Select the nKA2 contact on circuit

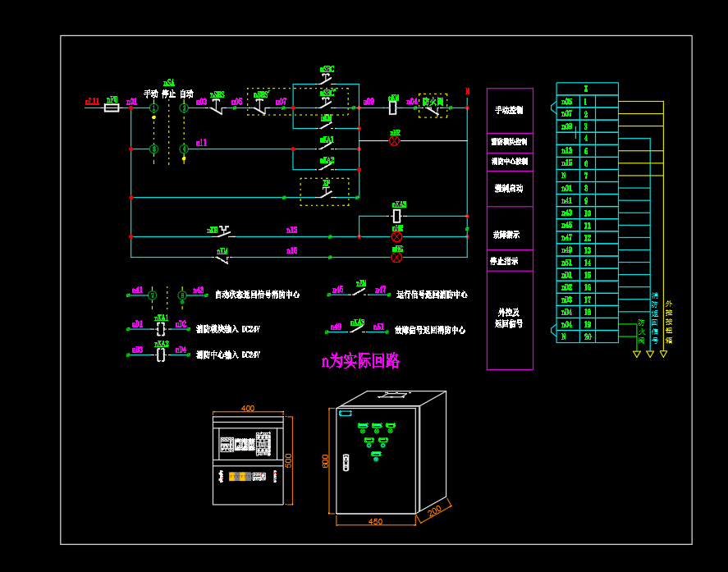pyautogui.click(x=327, y=167)
